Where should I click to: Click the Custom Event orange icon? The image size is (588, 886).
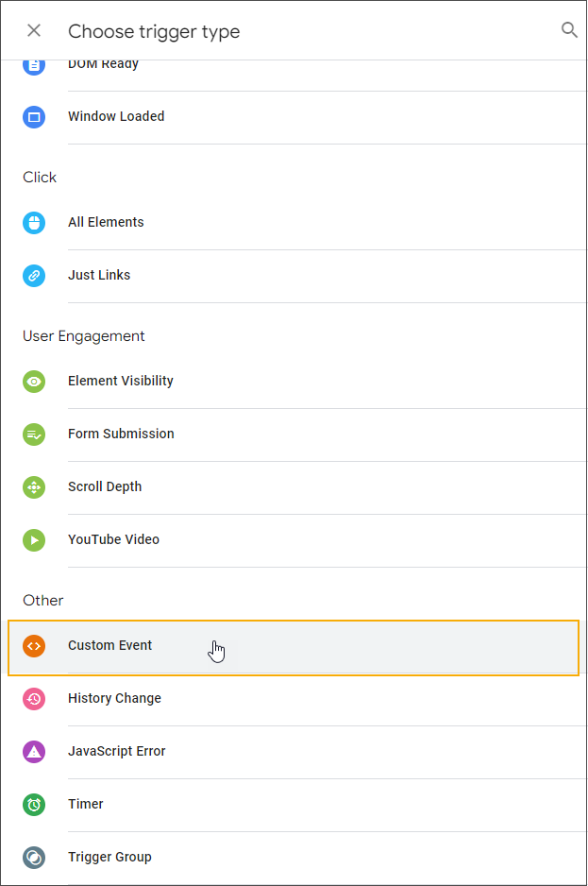point(34,646)
